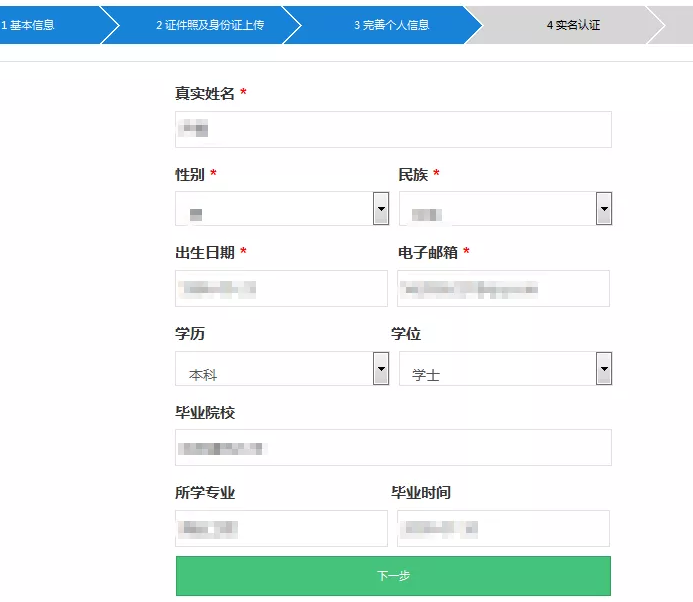
Task: Click inside the 毕业时间 input field
Action: 504,528
